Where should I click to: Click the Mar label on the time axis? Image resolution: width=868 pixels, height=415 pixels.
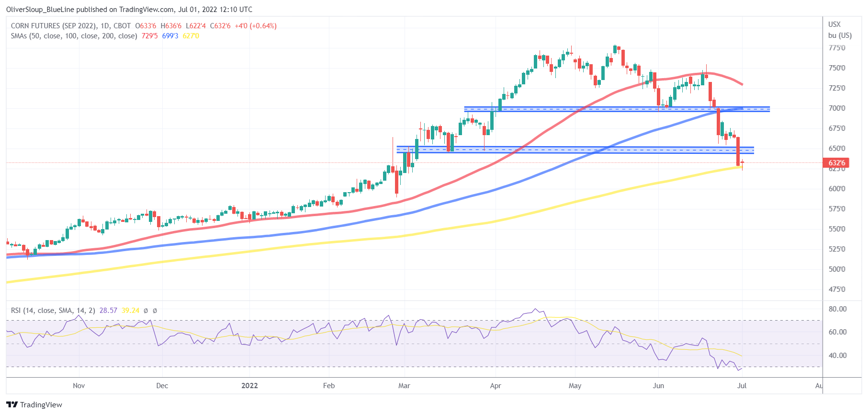tap(405, 386)
